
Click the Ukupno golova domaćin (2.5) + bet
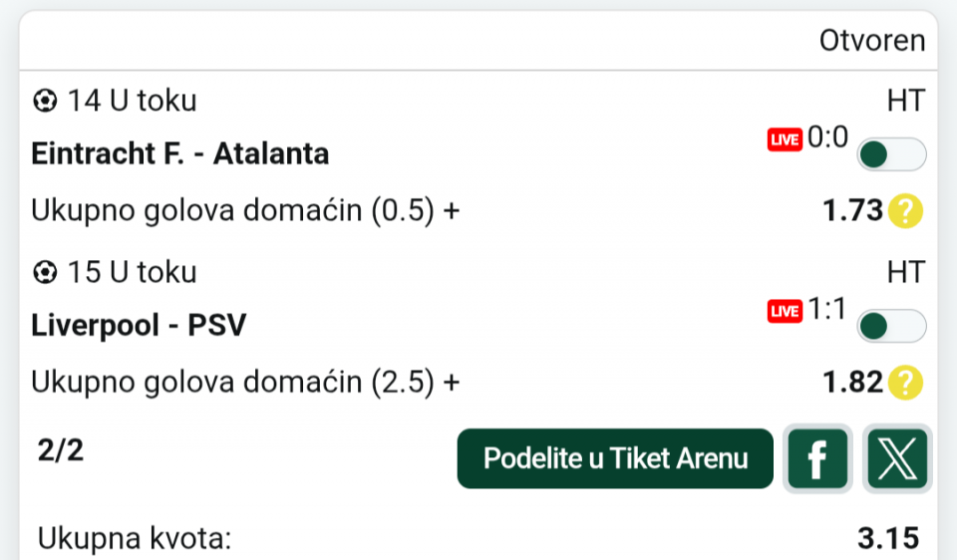245,383
